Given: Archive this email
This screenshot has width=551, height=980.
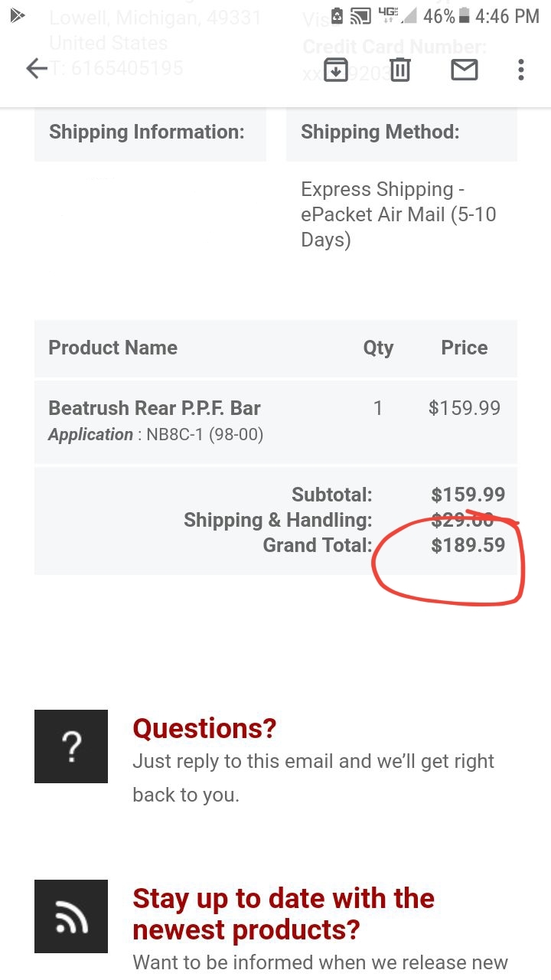Looking at the screenshot, I should pos(335,70).
